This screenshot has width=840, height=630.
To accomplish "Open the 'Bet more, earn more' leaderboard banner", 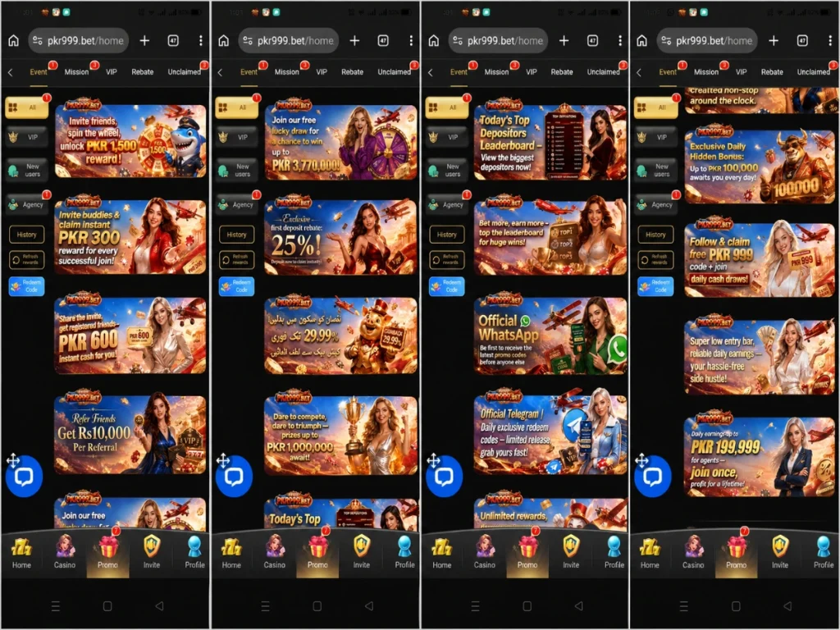I will [550, 235].
